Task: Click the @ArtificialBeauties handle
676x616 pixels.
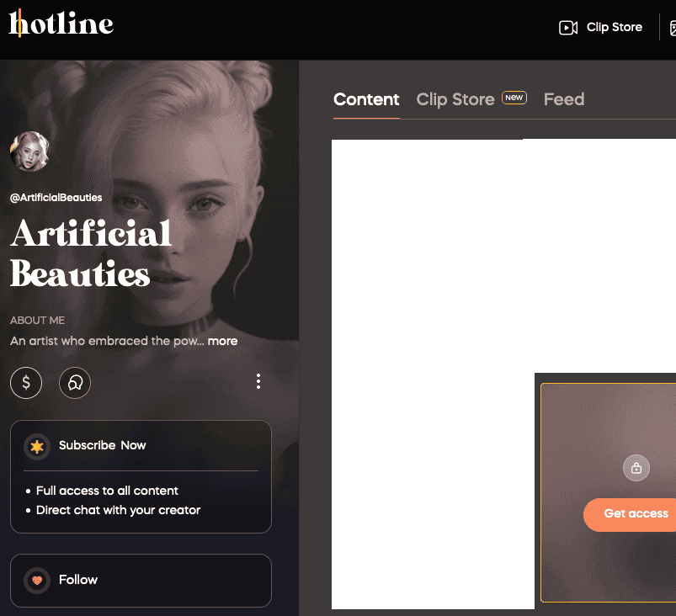Action: [x=56, y=198]
